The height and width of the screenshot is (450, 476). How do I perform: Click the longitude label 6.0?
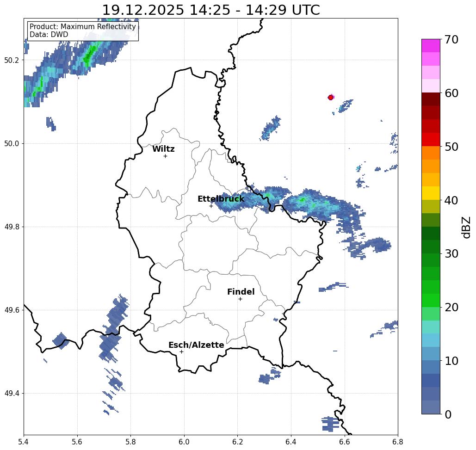tap(184, 442)
